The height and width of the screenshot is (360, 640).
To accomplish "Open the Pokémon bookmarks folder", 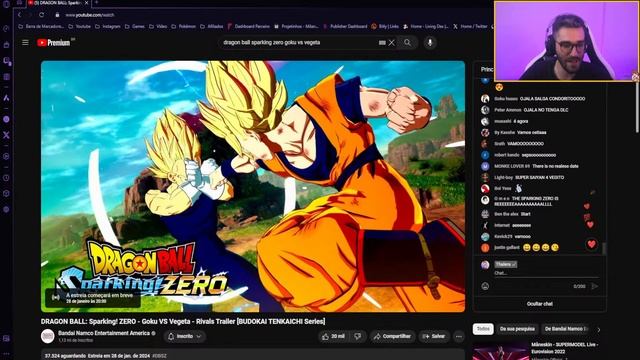I will (184, 26).
